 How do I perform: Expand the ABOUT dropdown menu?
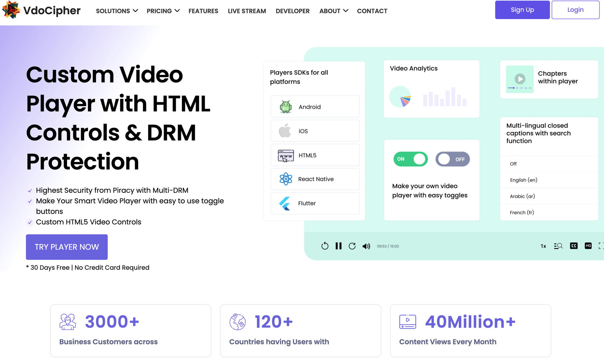(x=334, y=11)
